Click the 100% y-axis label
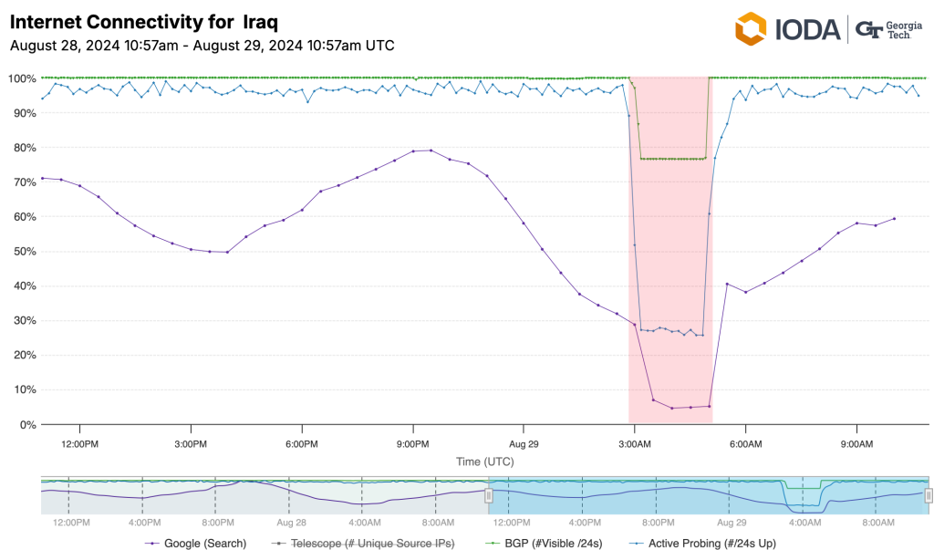The image size is (934, 560). (21, 78)
